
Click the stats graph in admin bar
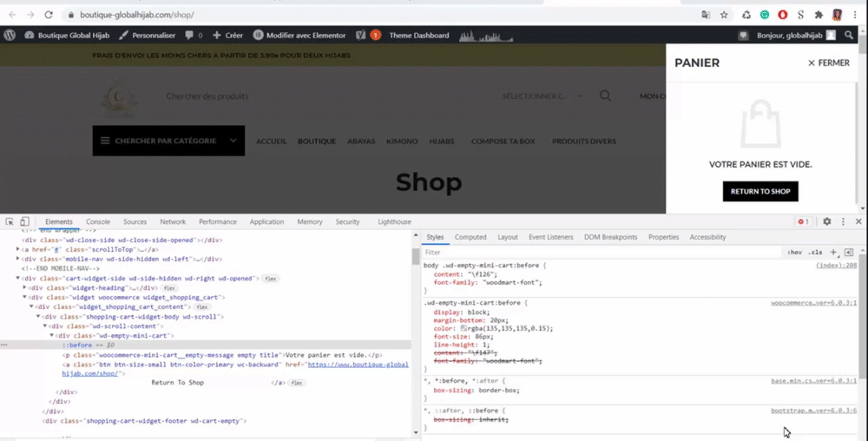point(486,36)
